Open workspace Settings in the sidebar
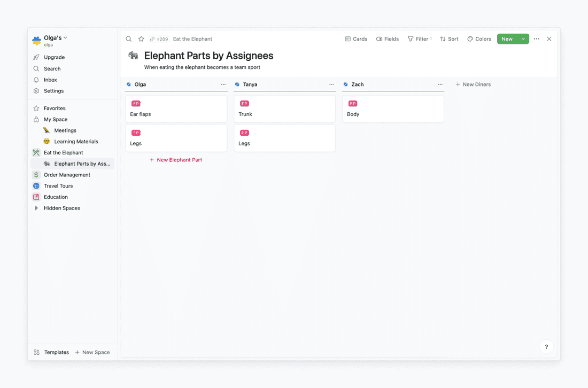Viewport: 588px width, 388px height. [53, 91]
